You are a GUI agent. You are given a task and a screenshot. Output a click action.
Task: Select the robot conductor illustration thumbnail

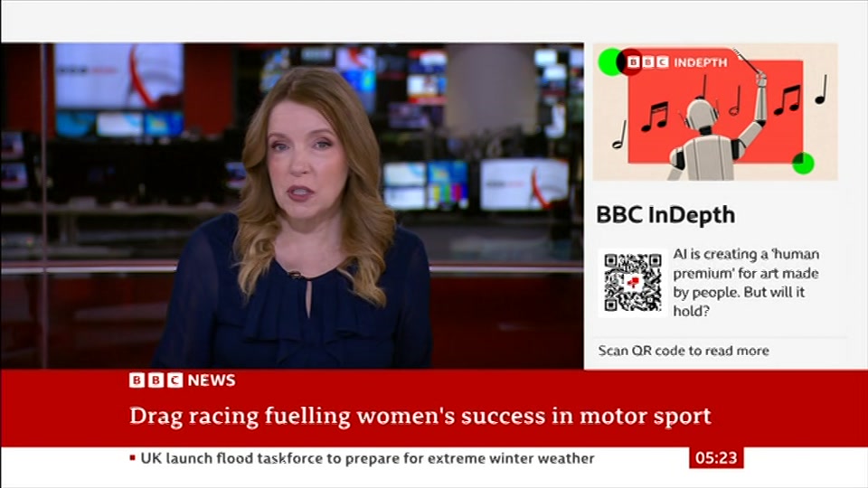click(x=715, y=112)
